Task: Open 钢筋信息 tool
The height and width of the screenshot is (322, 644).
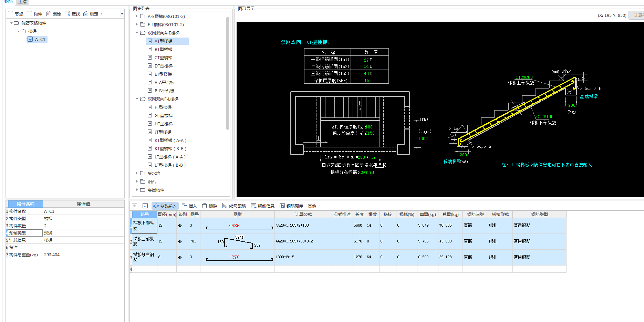Action: pyautogui.click(x=263, y=206)
